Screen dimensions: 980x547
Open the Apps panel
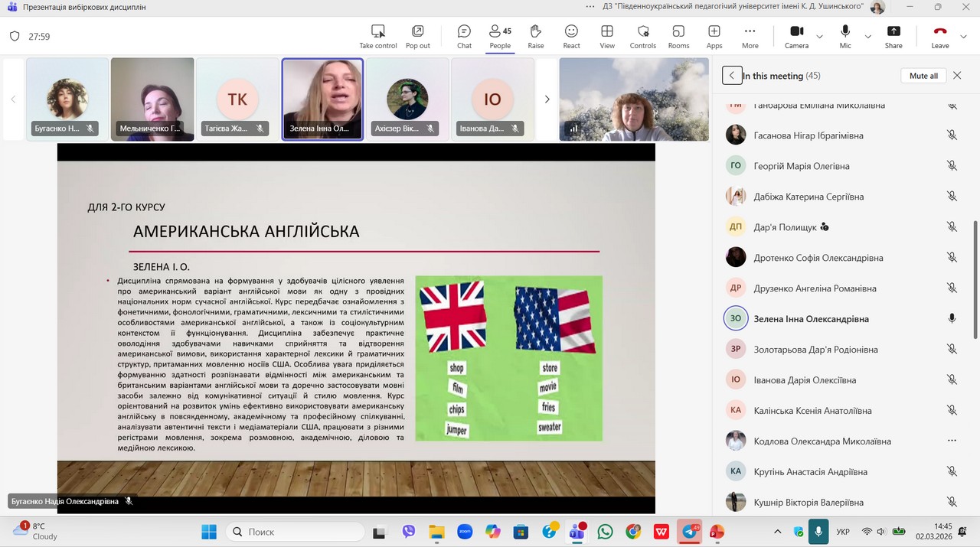click(714, 36)
